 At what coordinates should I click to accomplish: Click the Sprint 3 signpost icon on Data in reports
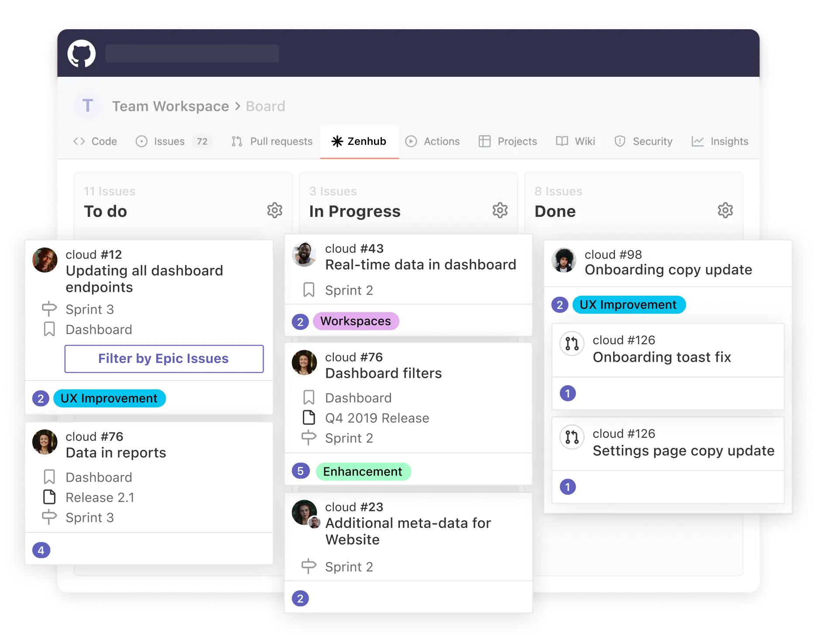coord(49,517)
